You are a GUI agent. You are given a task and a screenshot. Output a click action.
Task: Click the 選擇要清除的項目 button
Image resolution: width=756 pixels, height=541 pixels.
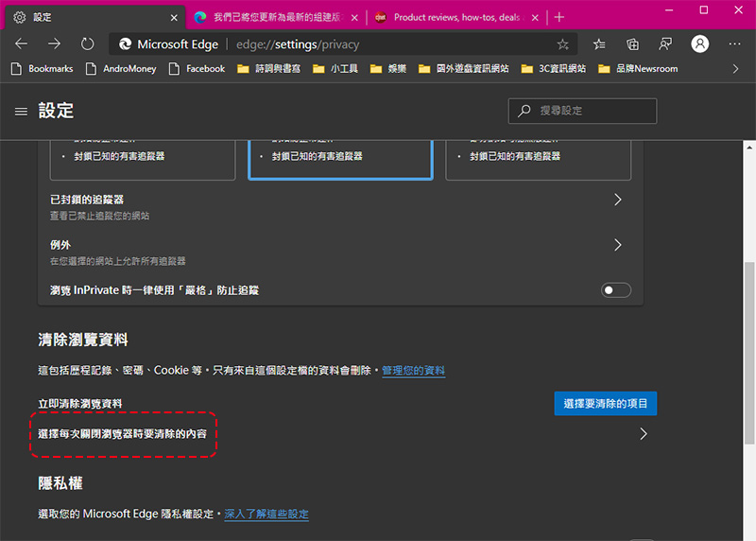point(605,404)
